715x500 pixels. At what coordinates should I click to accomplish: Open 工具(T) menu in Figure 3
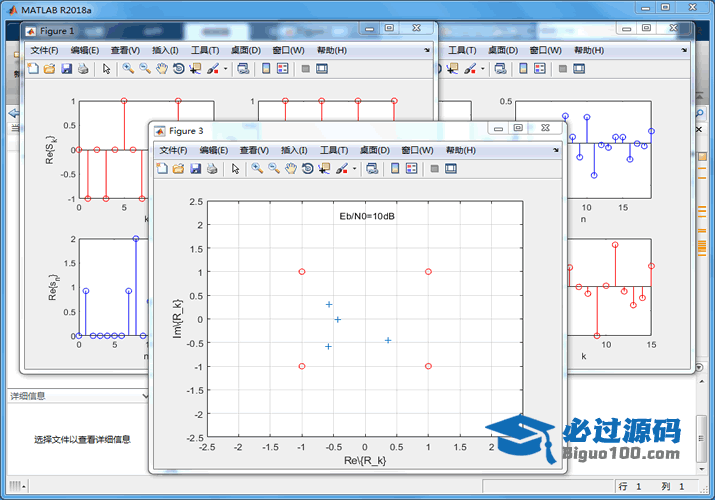334,150
